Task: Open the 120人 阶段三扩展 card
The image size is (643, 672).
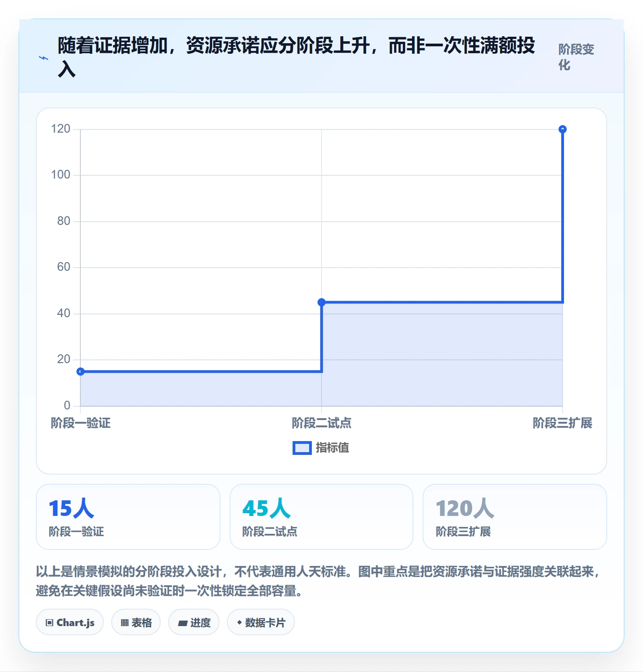Action: 515,517
